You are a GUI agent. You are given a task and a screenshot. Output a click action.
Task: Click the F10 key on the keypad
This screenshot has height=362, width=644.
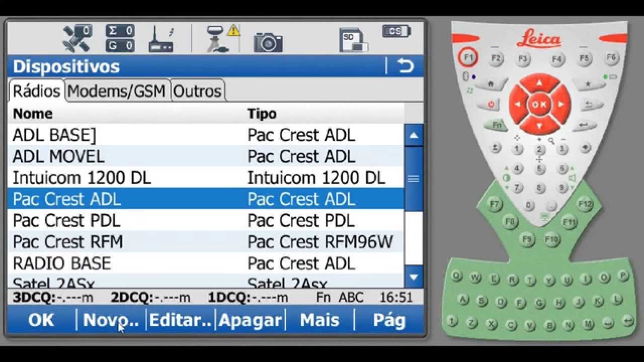552,240
